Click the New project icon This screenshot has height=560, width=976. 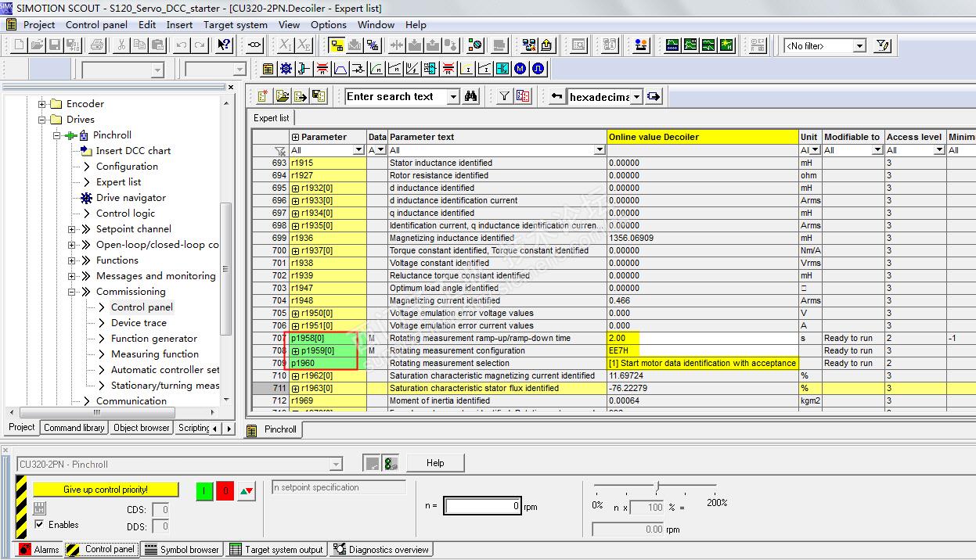pos(19,45)
